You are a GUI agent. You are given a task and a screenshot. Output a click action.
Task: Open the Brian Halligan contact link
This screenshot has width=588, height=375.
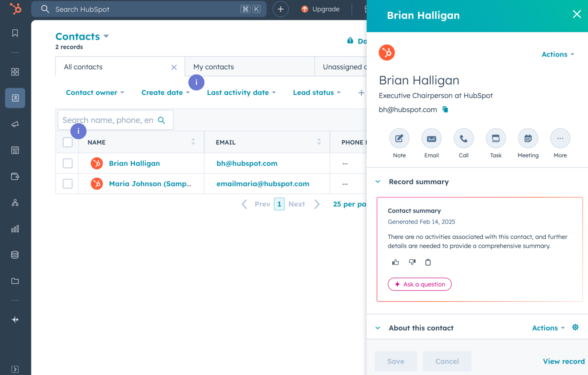134,163
